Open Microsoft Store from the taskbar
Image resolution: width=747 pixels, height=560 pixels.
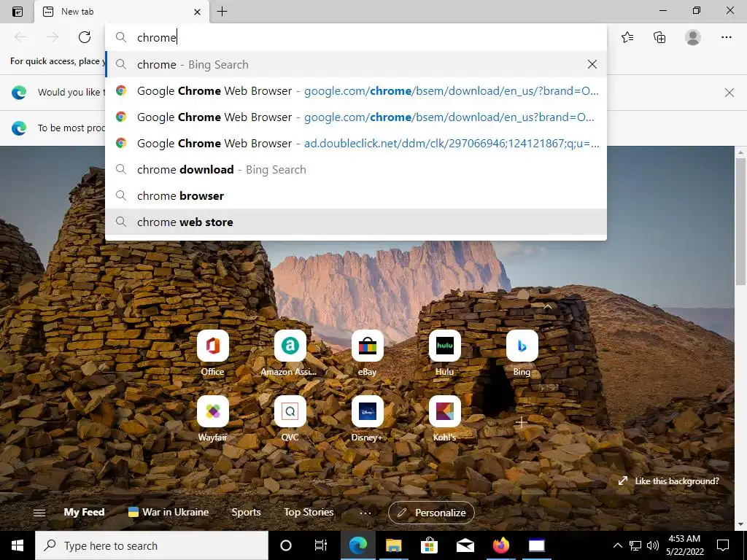tap(429, 545)
